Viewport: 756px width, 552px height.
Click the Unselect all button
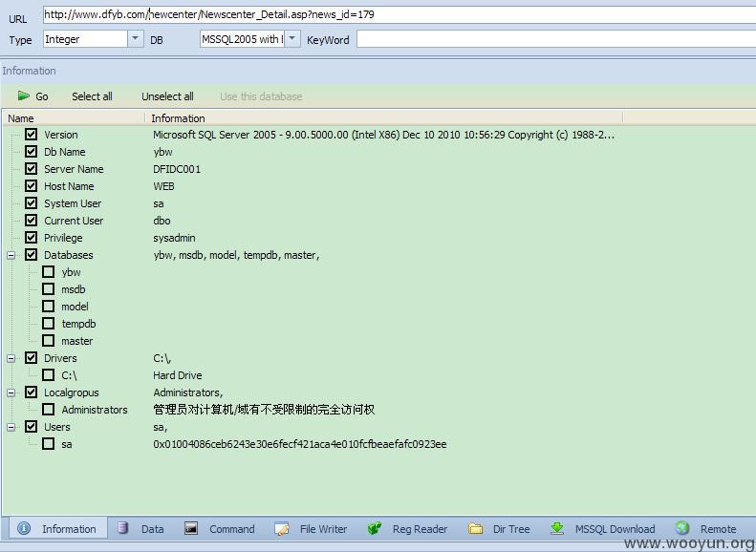(167, 96)
